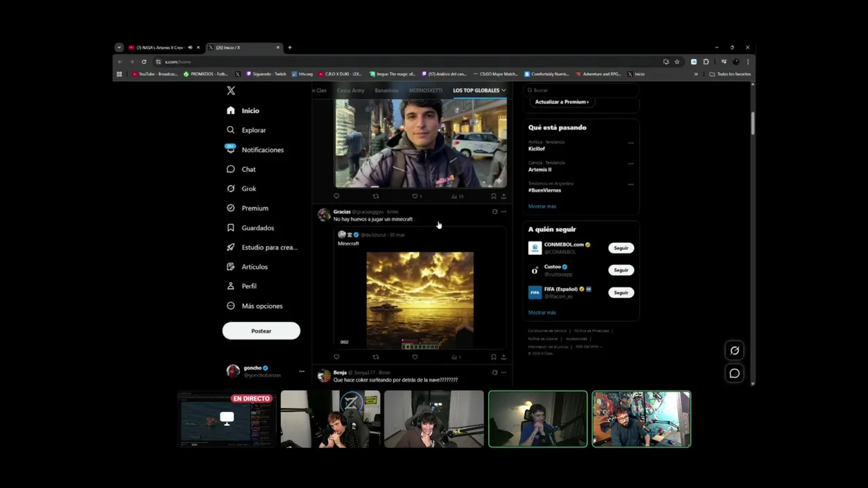Show hidden bookmarks with the overflow chevron

pyautogui.click(x=696, y=74)
